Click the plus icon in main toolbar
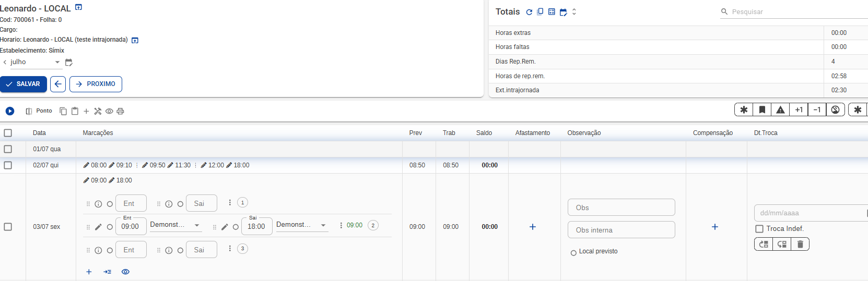Screen dimensions: 868x281 pyautogui.click(x=86, y=111)
